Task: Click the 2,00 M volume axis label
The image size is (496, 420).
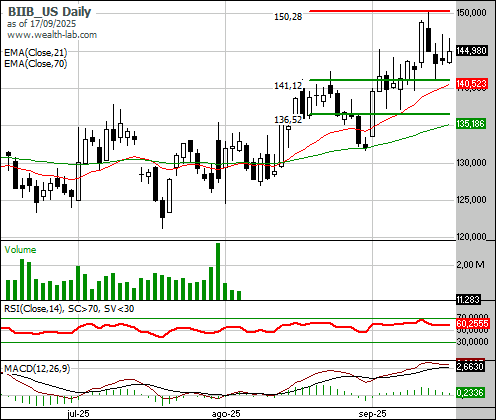Action: [470, 265]
